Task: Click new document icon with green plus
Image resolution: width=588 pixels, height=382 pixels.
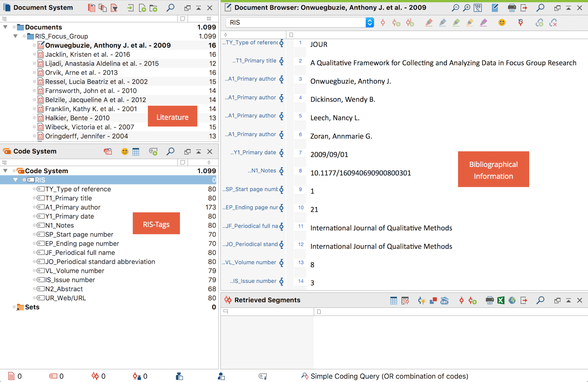Action: (142, 8)
